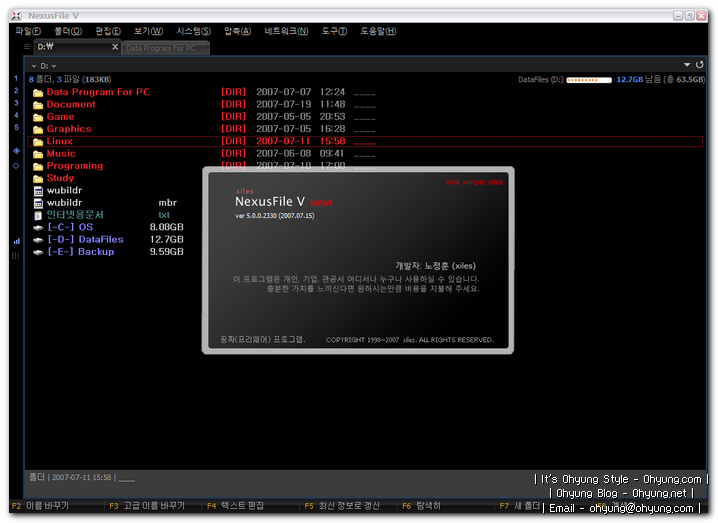
Task: Open the 도움말(H) menu
Action: (x=378, y=31)
